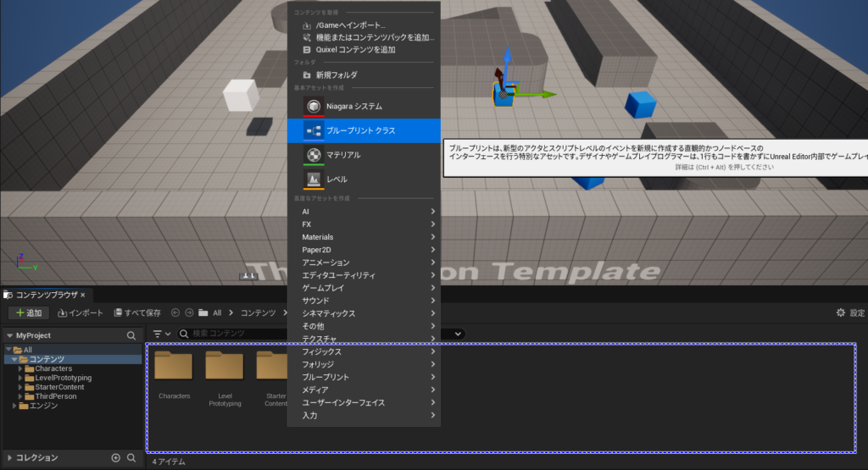
Task: Open 設定 for the content browser
Action: click(850, 313)
